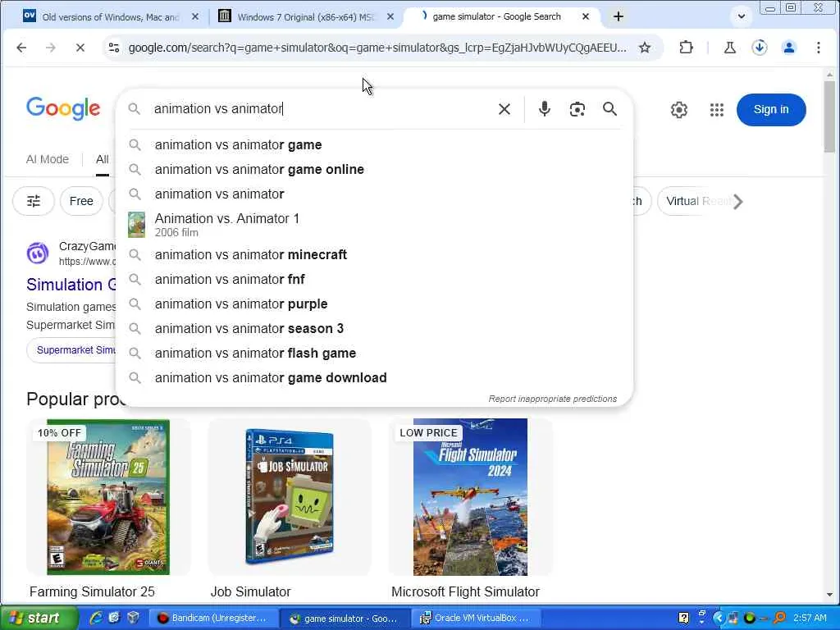Choose suggestion animation vs animator season 3

coord(374,328)
